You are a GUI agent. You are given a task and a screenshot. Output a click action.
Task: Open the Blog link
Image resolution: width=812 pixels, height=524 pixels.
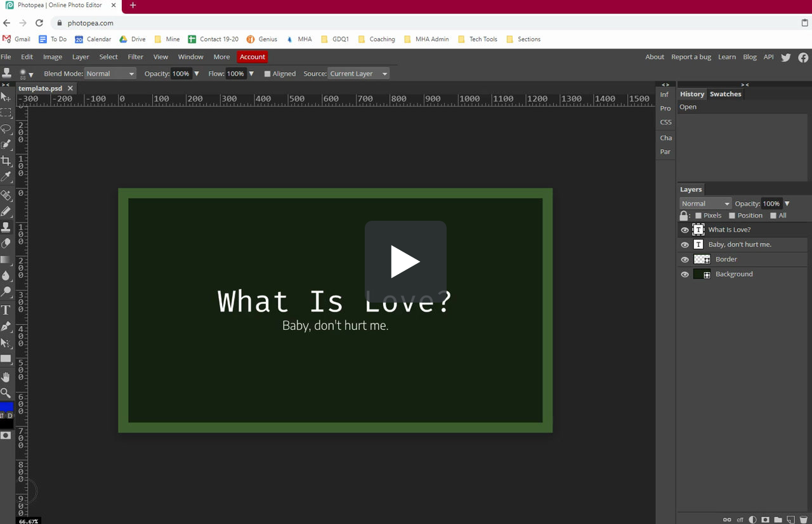(750, 57)
